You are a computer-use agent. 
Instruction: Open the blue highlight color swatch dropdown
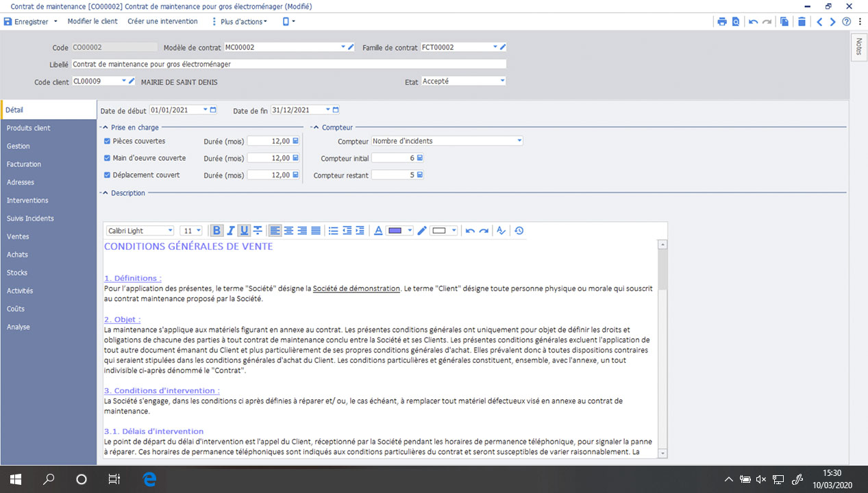410,231
